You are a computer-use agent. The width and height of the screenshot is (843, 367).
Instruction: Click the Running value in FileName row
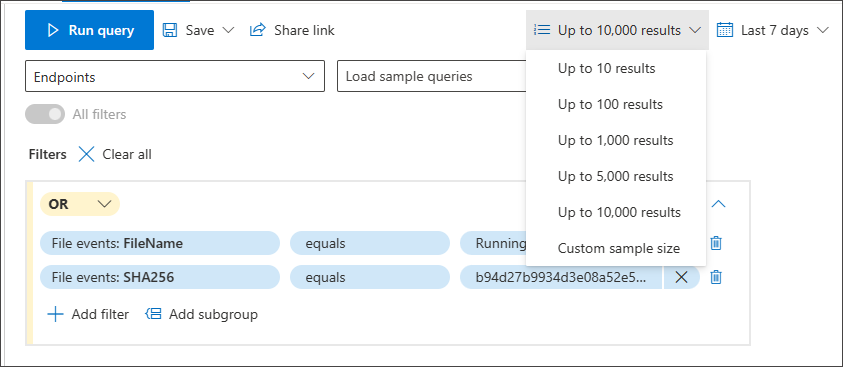tap(493, 243)
